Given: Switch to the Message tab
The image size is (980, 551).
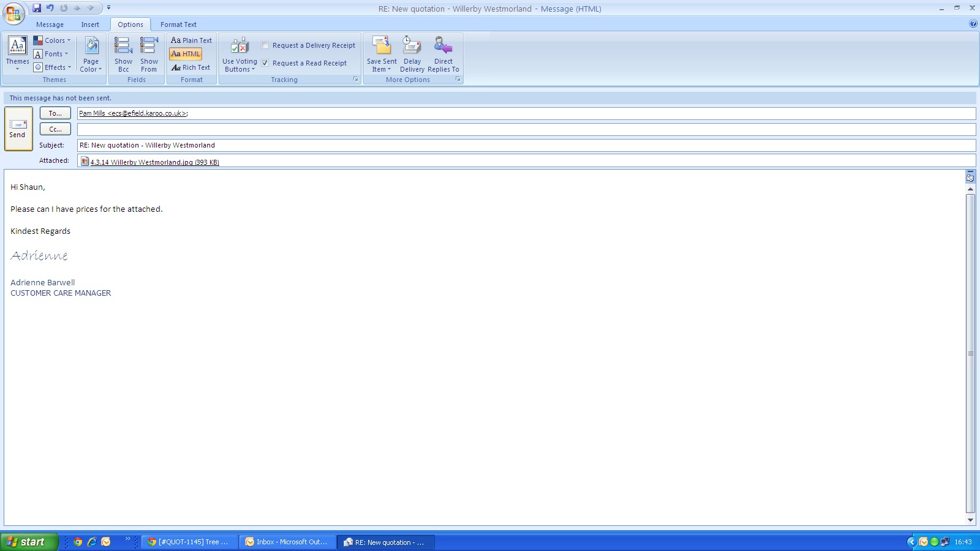Looking at the screenshot, I should pyautogui.click(x=50, y=24).
